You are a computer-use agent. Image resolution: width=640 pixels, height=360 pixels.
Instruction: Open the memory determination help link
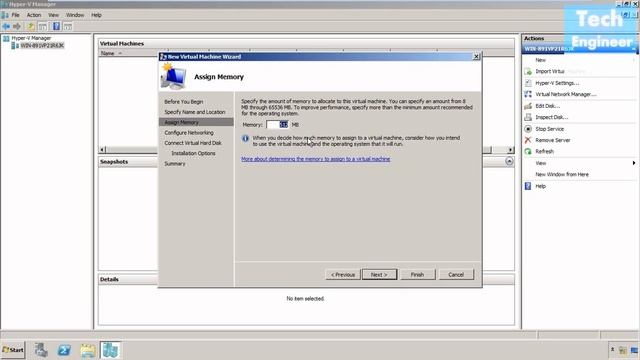click(x=316, y=159)
